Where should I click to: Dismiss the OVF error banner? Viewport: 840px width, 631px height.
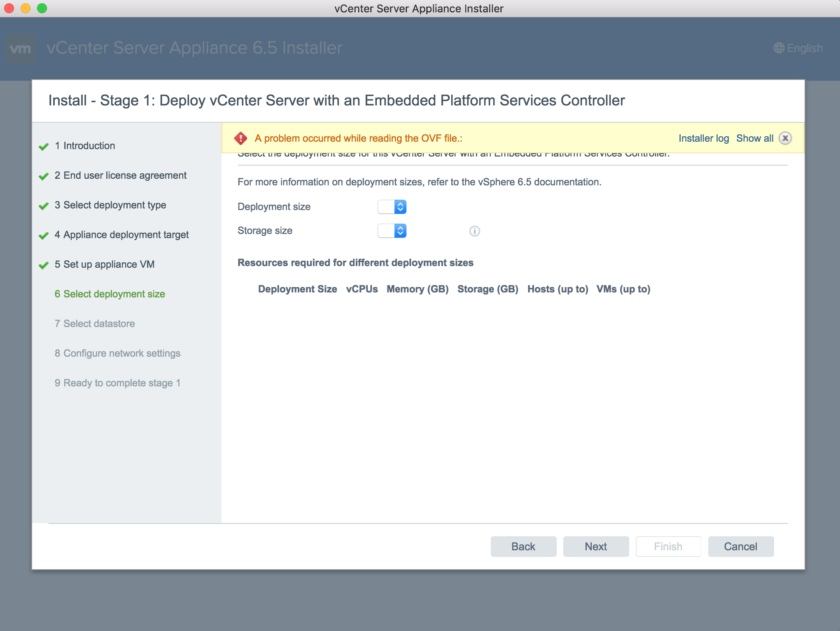tap(785, 138)
